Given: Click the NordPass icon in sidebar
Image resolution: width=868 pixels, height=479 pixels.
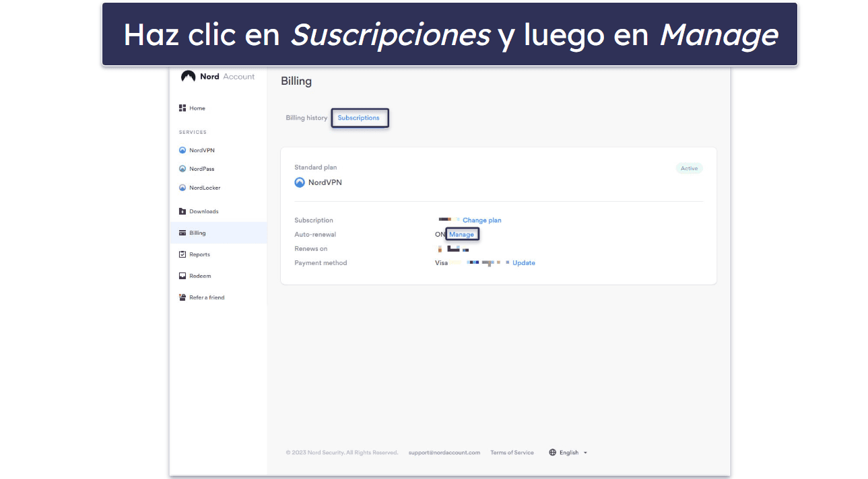Looking at the screenshot, I should pyautogui.click(x=182, y=170).
